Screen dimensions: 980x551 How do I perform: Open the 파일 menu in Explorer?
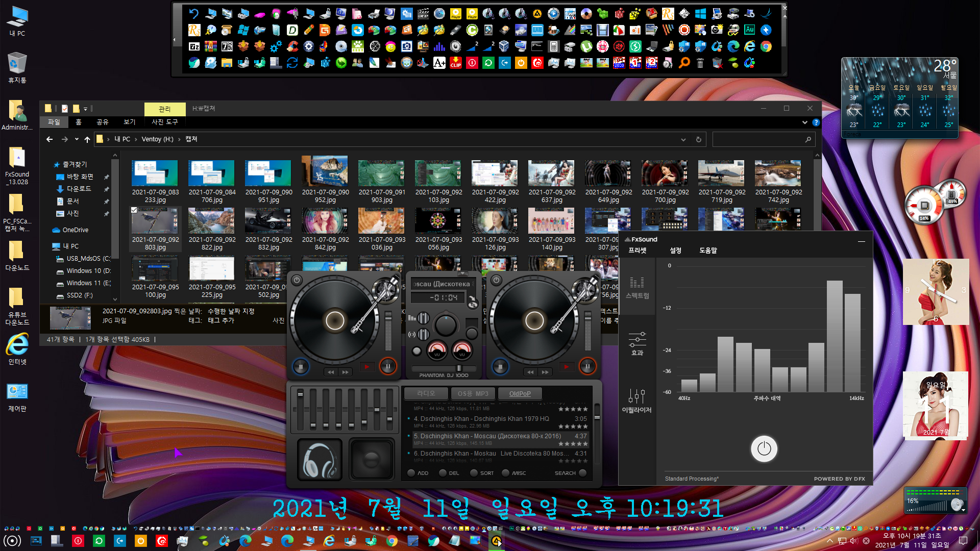54,122
